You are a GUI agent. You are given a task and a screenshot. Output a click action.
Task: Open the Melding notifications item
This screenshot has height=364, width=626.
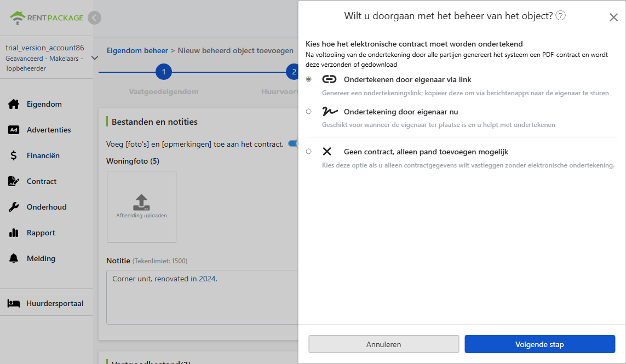(x=41, y=258)
